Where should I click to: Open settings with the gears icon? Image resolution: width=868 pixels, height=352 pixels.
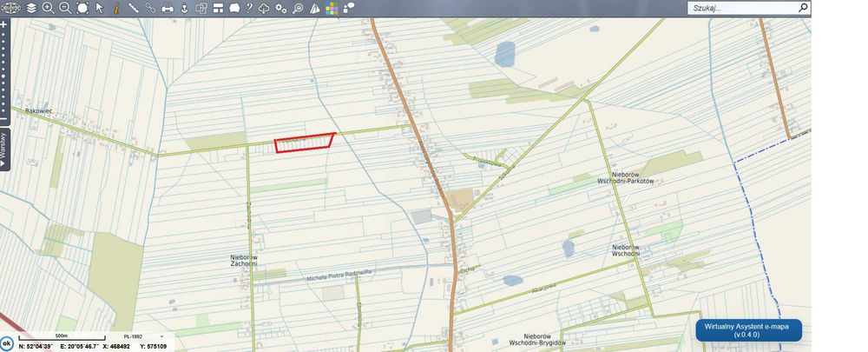281,8
